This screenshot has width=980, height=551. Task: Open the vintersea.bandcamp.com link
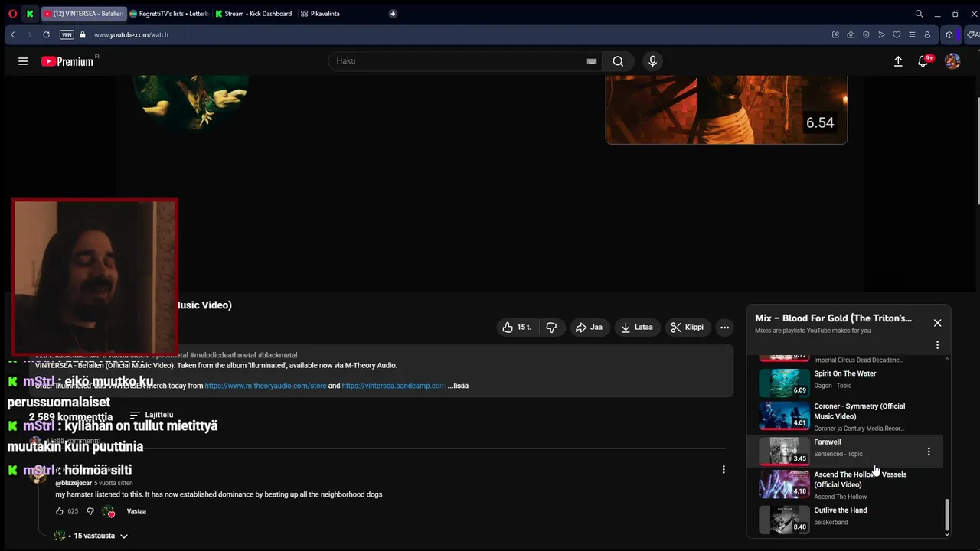coord(394,386)
